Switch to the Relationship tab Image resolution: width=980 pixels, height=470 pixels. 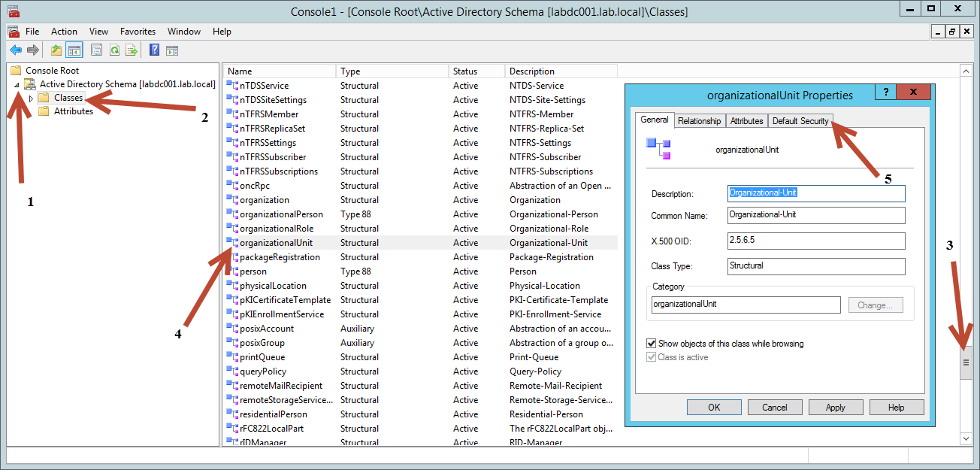(699, 121)
